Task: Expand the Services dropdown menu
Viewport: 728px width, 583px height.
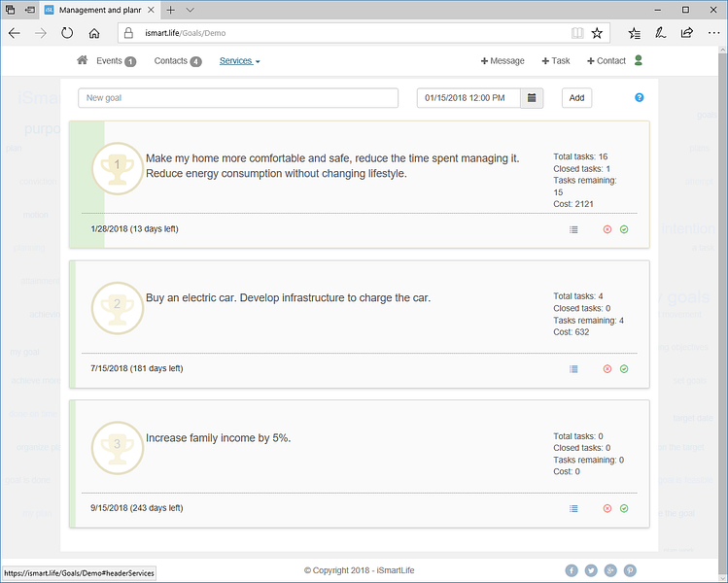Action: 239,61
